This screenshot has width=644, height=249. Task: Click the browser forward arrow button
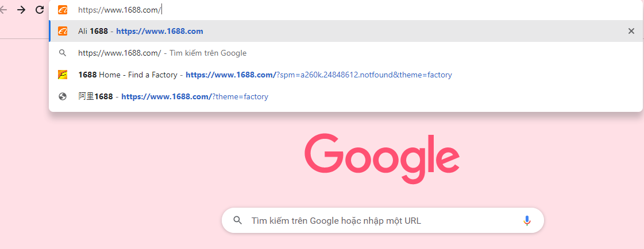click(21, 10)
